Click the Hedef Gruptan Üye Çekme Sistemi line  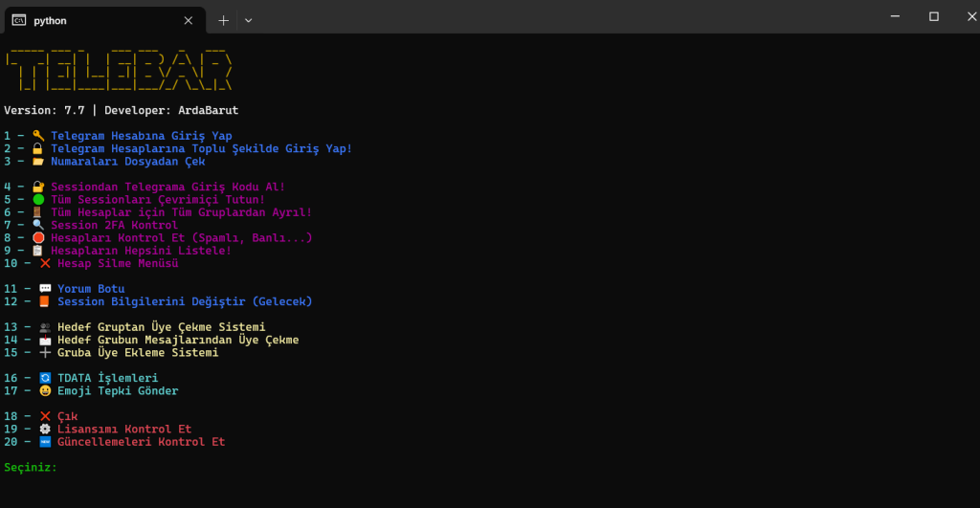[161, 327]
